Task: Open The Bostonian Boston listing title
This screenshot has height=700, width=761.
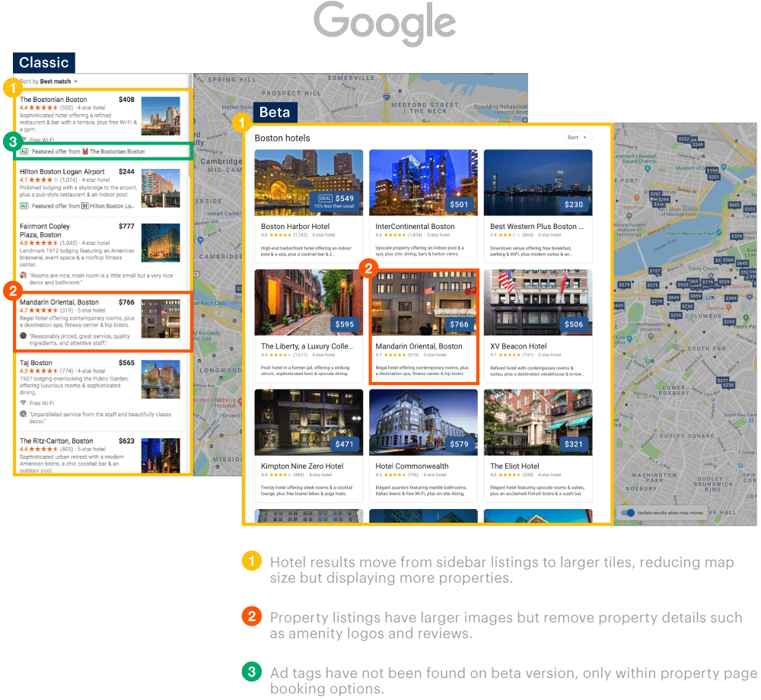Action: click(53, 100)
